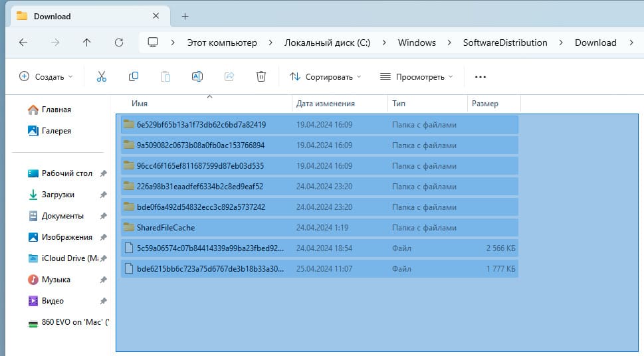Screen dimensions: 644x356
Task: Navigate to SoftwareDistribution breadcrumb
Action: pyautogui.click(x=505, y=43)
